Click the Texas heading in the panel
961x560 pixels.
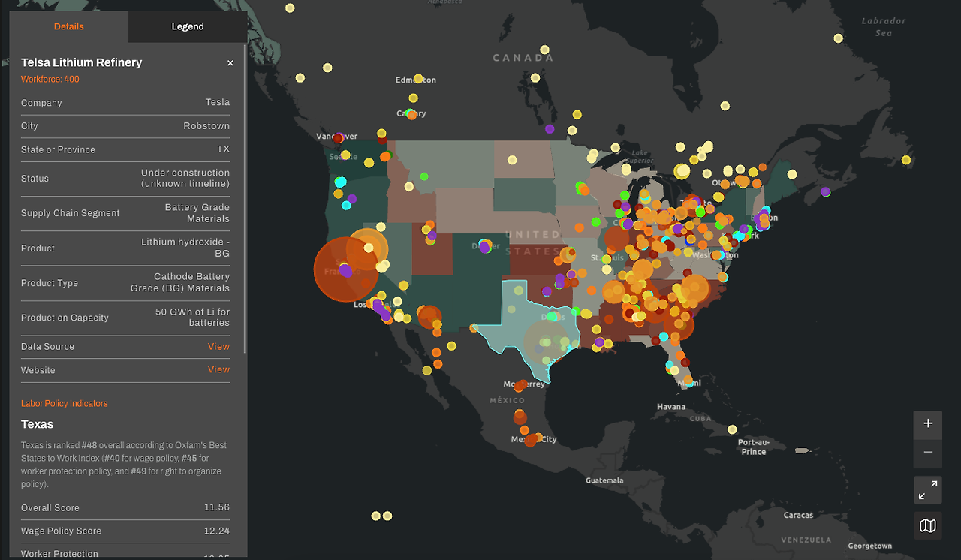(38, 424)
